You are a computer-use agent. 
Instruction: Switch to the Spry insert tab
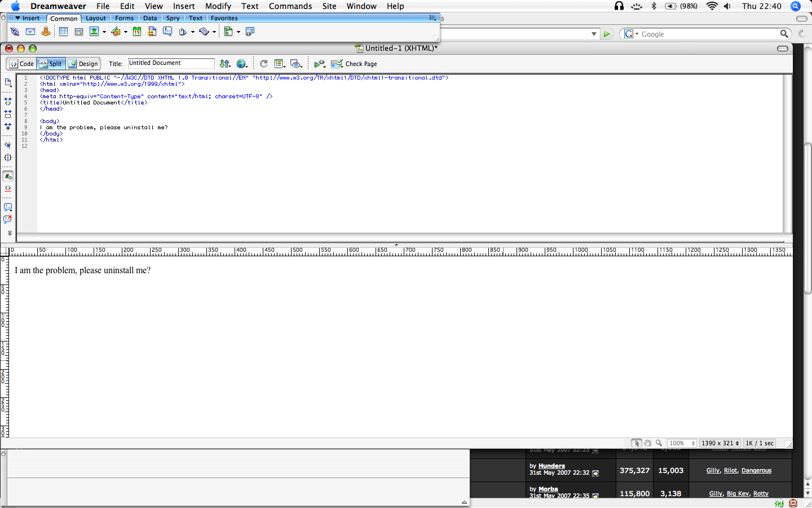click(x=173, y=18)
